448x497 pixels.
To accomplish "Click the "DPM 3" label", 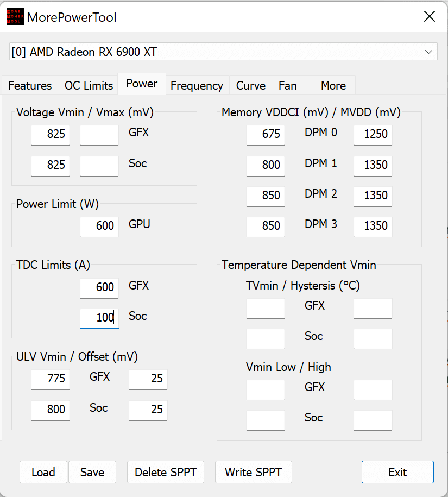I will (320, 224).
